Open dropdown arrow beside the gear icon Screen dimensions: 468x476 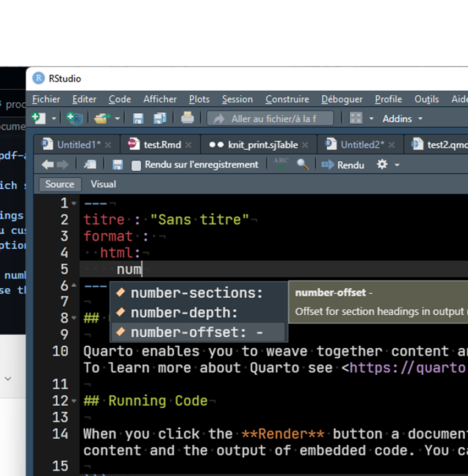click(x=397, y=165)
